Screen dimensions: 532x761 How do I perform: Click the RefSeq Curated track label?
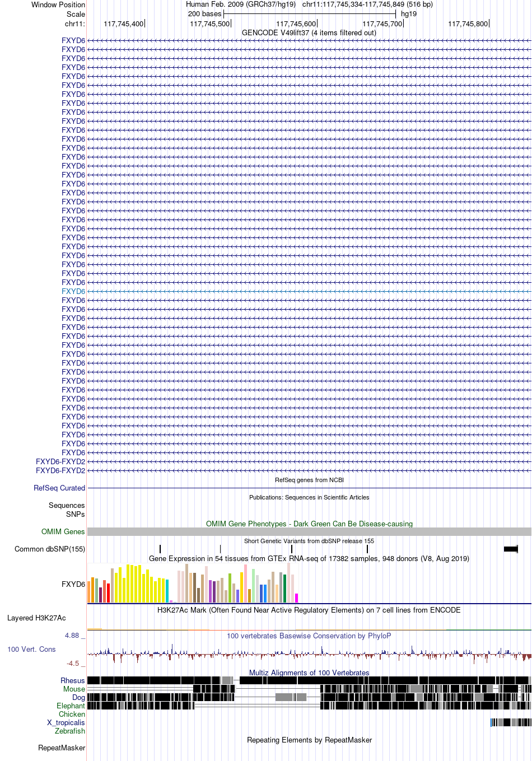tap(59, 488)
